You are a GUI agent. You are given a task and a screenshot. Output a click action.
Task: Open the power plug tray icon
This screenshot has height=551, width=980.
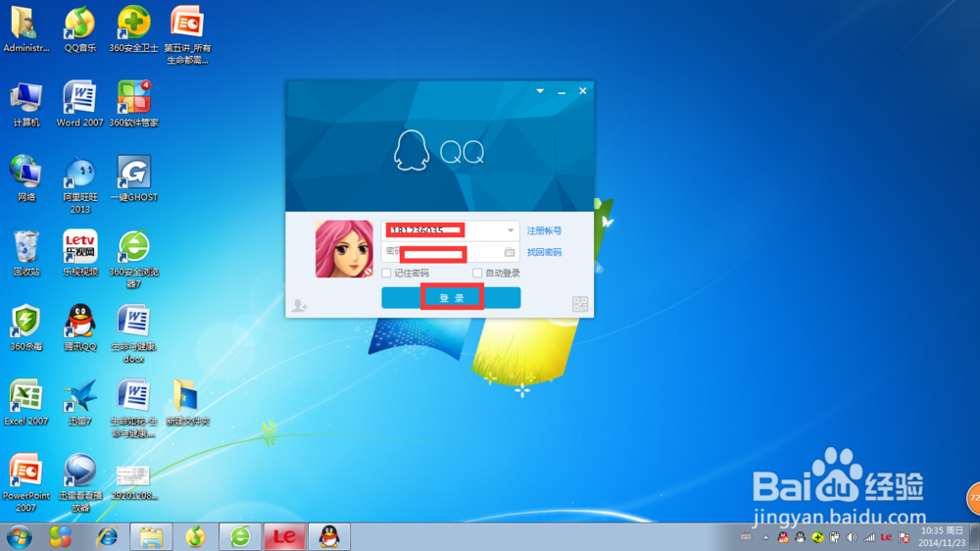point(834,537)
